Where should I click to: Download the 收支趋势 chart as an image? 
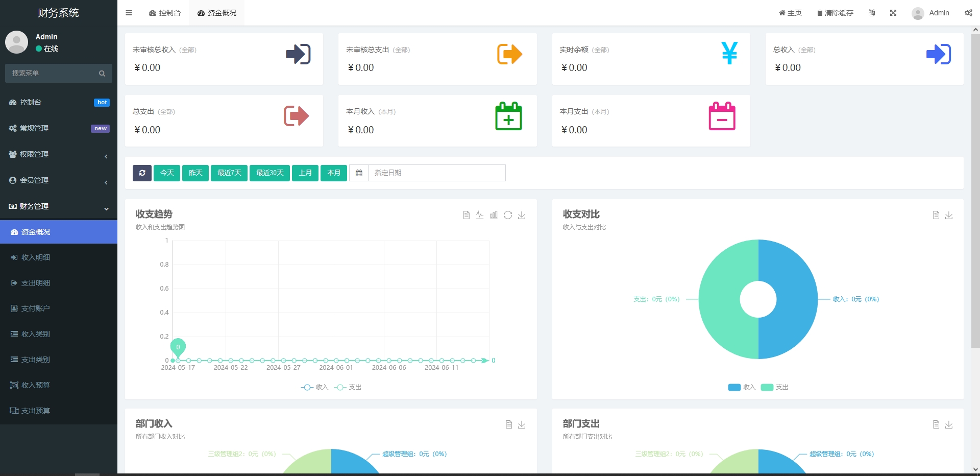click(x=522, y=216)
